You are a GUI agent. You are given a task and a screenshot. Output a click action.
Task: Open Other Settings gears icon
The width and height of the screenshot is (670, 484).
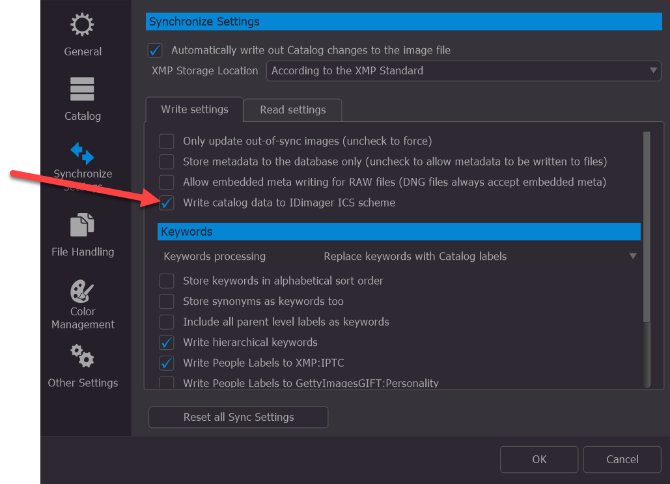tap(82, 356)
